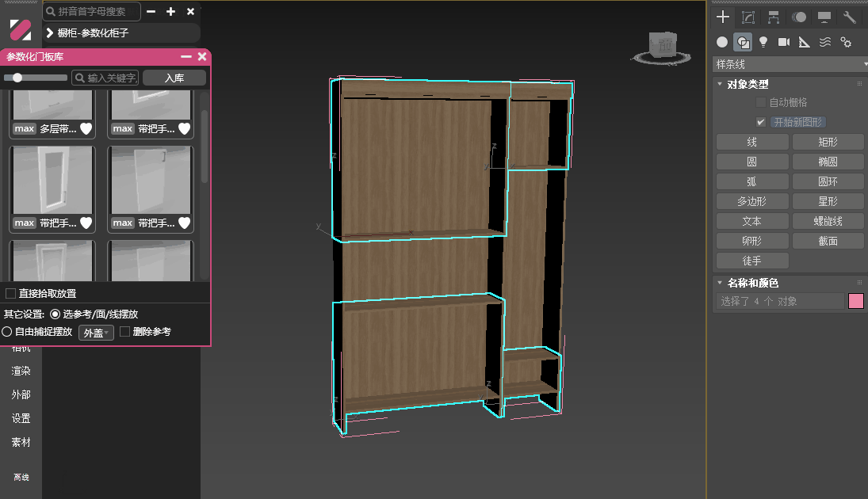868x499 pixels.
Task: Click the 拼音首字母搜索 search field
Action: [x=92, y=12]
